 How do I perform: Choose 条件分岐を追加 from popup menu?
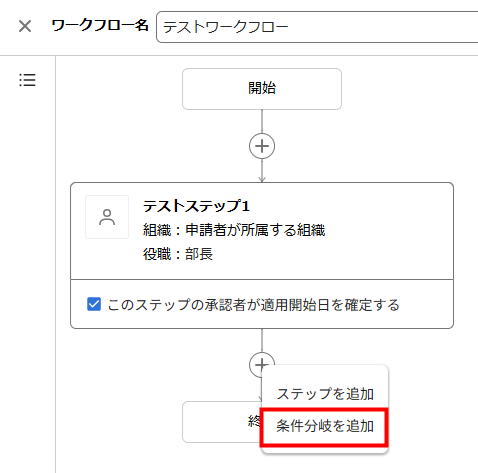[x=325, y=426]
